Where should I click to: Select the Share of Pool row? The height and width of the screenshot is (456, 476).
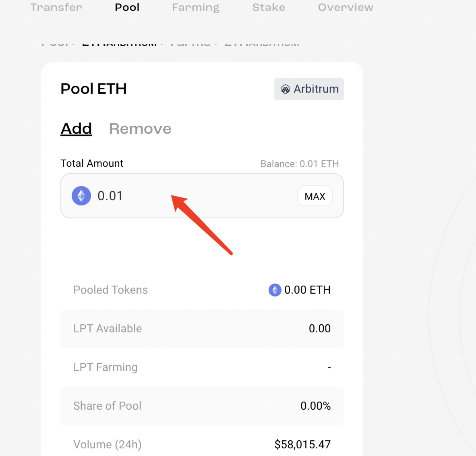click(x=202, y=406)
